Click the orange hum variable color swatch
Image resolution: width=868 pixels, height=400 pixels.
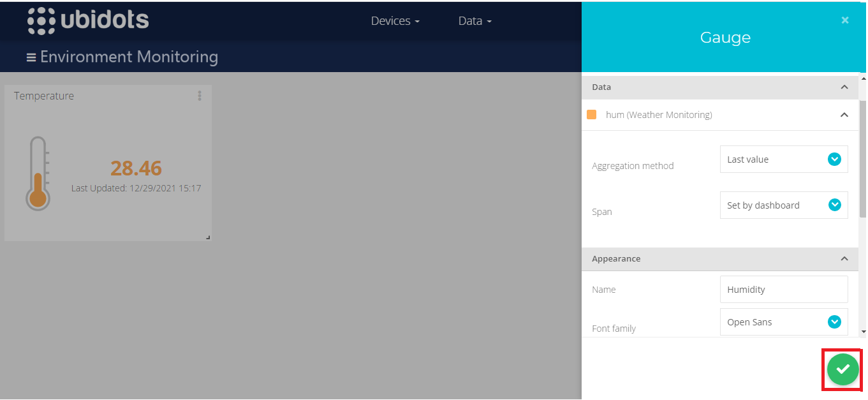pos(591,115)
